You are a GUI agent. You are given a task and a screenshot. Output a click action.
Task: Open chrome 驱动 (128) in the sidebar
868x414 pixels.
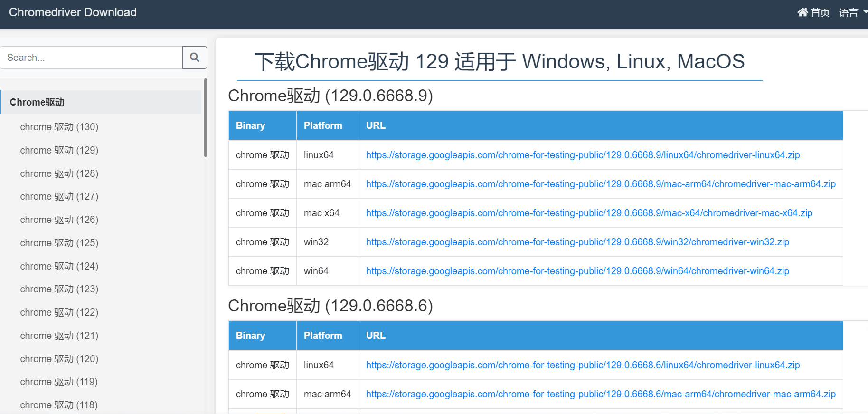point(59,173)
